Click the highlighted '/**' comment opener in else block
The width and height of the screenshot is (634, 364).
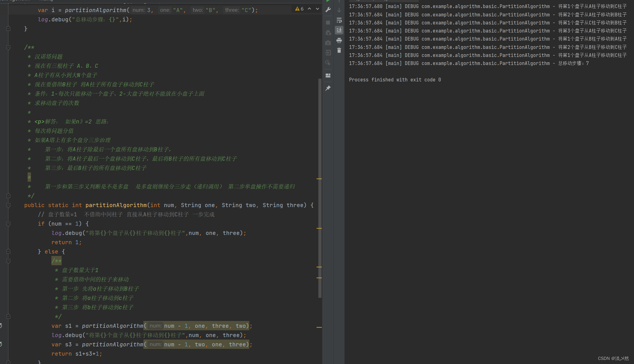(x=56, y=261)
